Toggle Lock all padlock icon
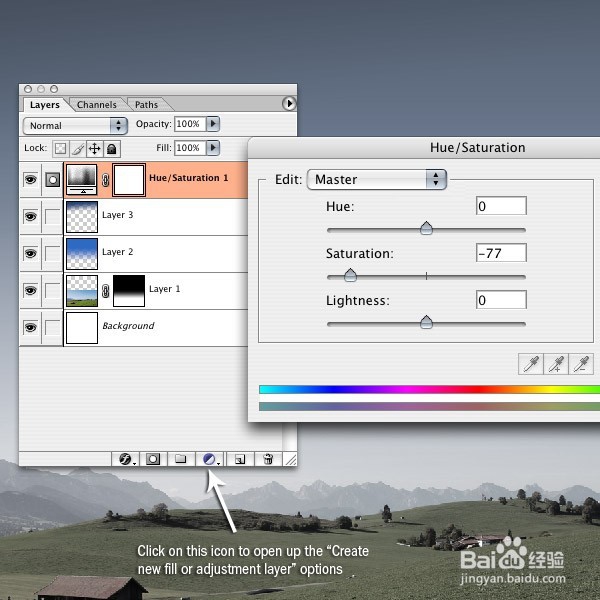The image size is (600, 600). pos(112,148)
